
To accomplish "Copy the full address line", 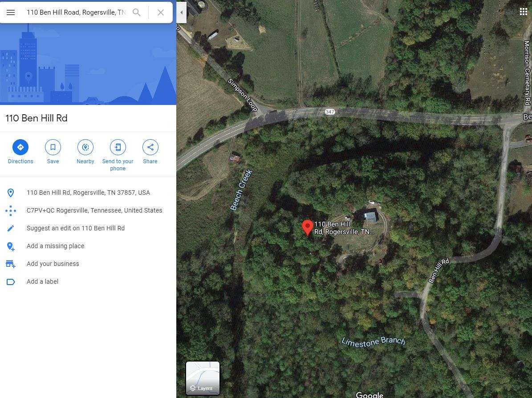I will pos(88,193).
